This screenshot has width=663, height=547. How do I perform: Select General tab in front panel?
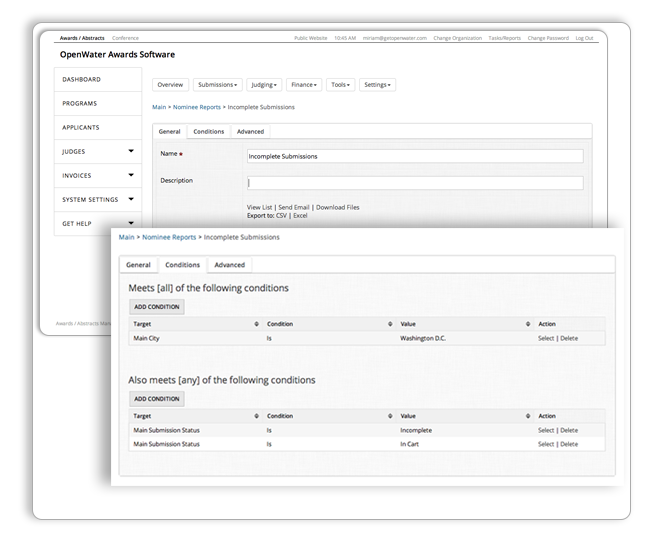click(x=138, y=265)
